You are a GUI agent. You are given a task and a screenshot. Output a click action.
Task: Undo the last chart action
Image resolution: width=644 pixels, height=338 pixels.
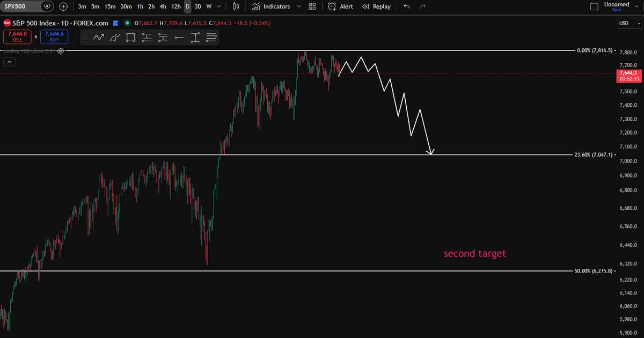[x=406, y=6]
